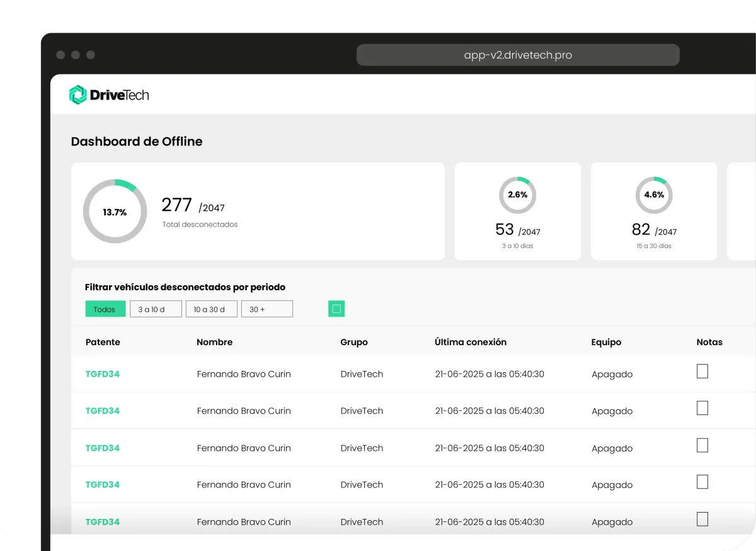The image size is (756, 551).
Task: Sort by the Patente column header
Action: 103,342
